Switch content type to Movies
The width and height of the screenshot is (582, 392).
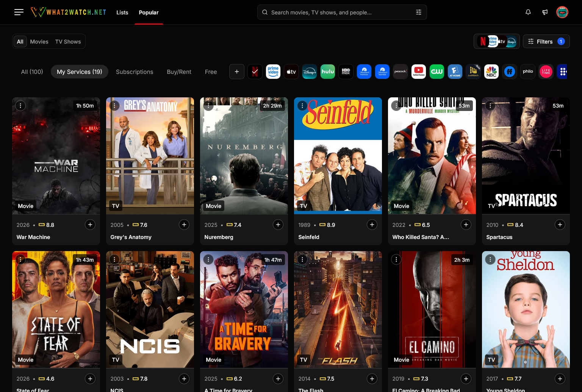pos(39,42)
